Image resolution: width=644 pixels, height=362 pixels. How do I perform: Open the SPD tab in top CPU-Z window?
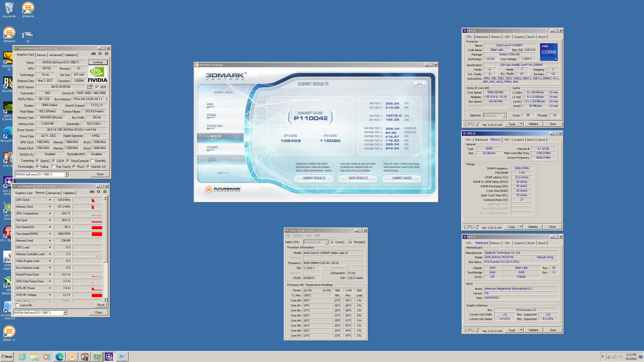click(507, 37)
